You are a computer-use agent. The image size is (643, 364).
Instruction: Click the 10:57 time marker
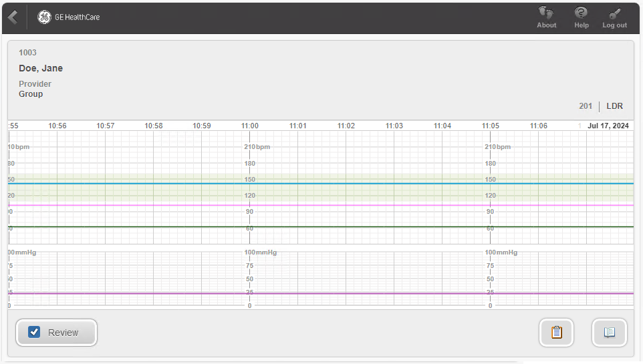click(106, 126)
